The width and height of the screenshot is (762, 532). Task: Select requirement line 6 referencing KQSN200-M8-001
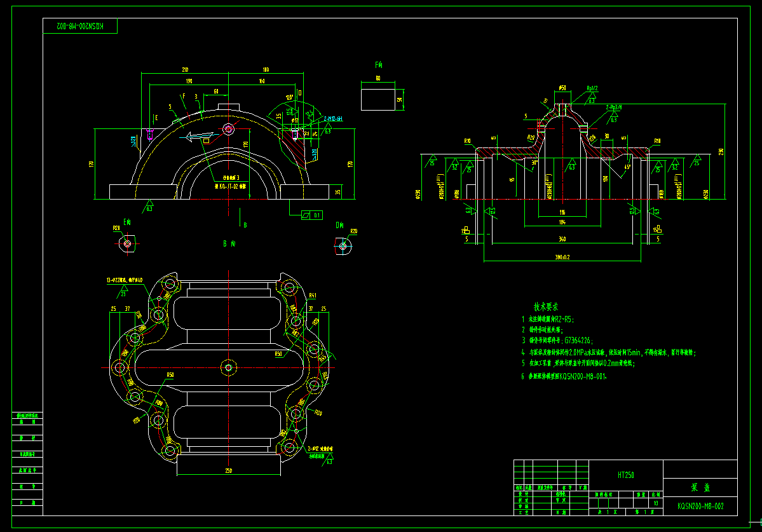pos(564,376)
